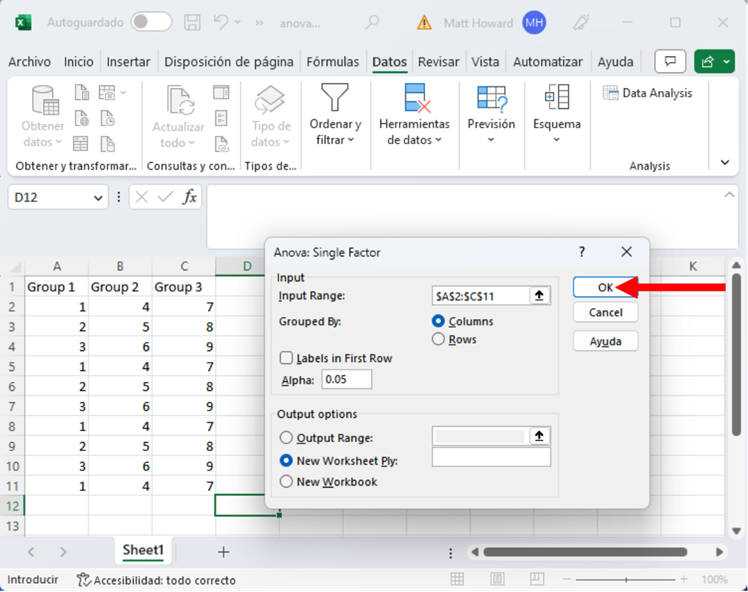Open the search magnifier in title bar
This screenshot has width=748, height=592.
(372, 22)
